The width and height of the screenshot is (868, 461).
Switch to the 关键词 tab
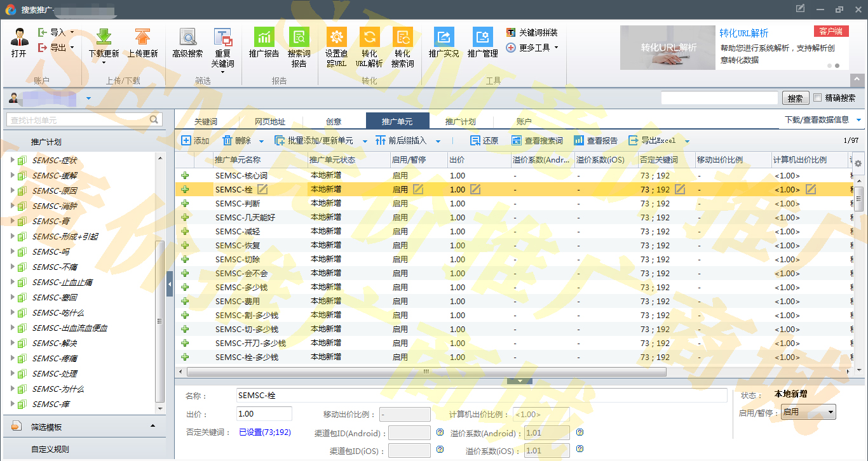(206, 121)
